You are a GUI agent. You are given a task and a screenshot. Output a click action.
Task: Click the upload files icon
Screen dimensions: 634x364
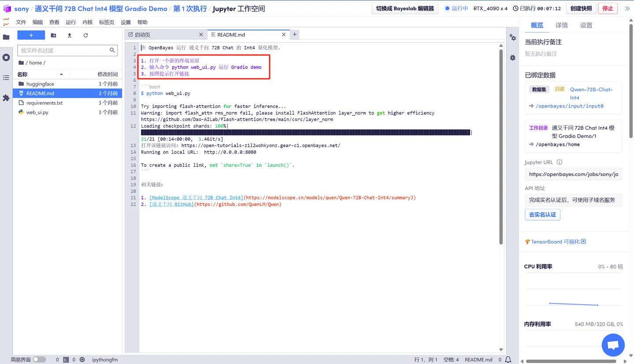click(x=70, y=35)
